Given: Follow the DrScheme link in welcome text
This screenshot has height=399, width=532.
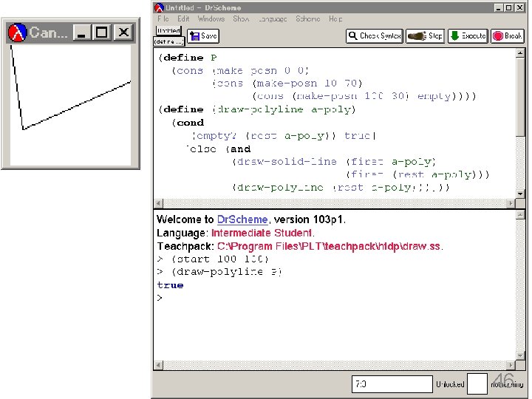Looking at the screenshot, I should (x=242, y=219).
